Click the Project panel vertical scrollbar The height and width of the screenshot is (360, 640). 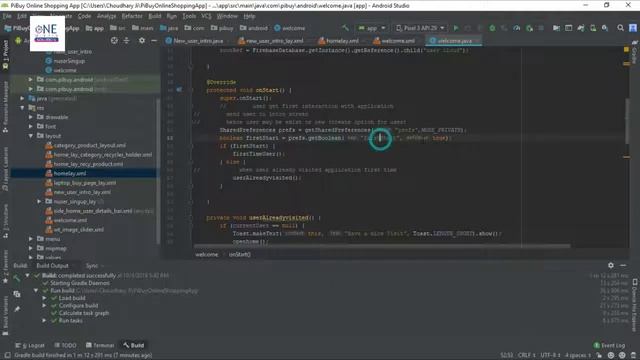158,171
